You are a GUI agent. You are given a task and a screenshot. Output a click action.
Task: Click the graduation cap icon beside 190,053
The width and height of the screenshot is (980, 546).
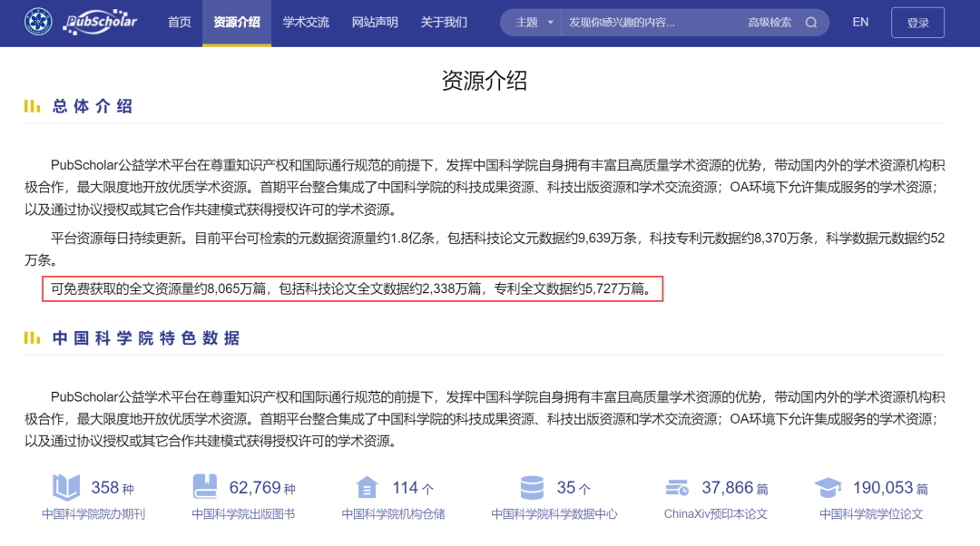pos(828,487)
